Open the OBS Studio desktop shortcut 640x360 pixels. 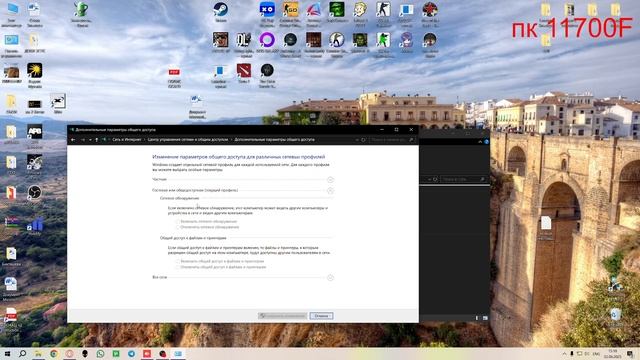(x=35, y=192)
